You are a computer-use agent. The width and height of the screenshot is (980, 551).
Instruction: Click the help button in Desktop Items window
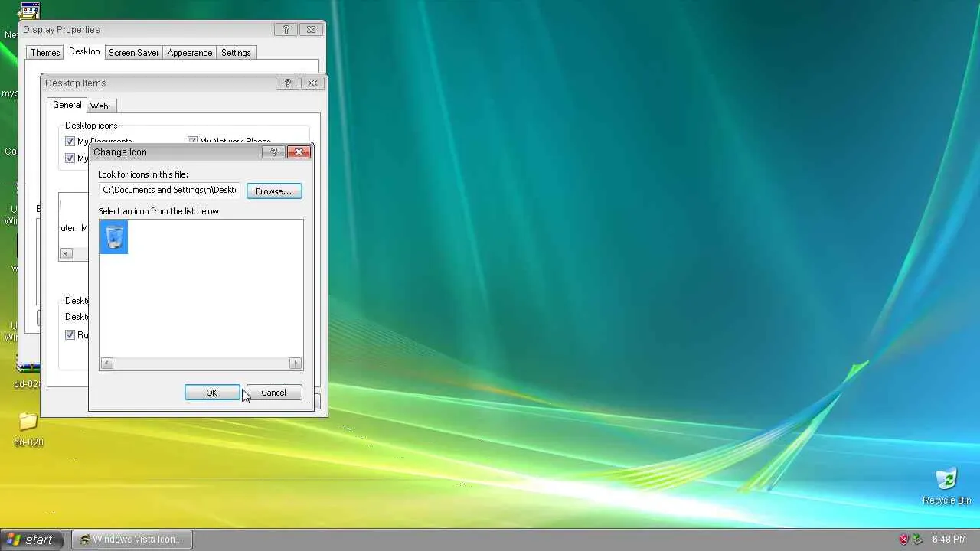(288, 83)
